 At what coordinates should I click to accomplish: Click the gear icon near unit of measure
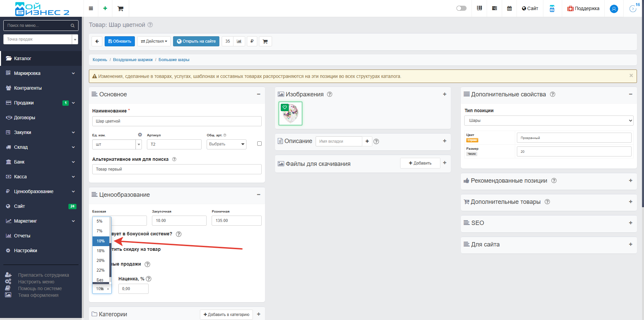coord(140,135)
